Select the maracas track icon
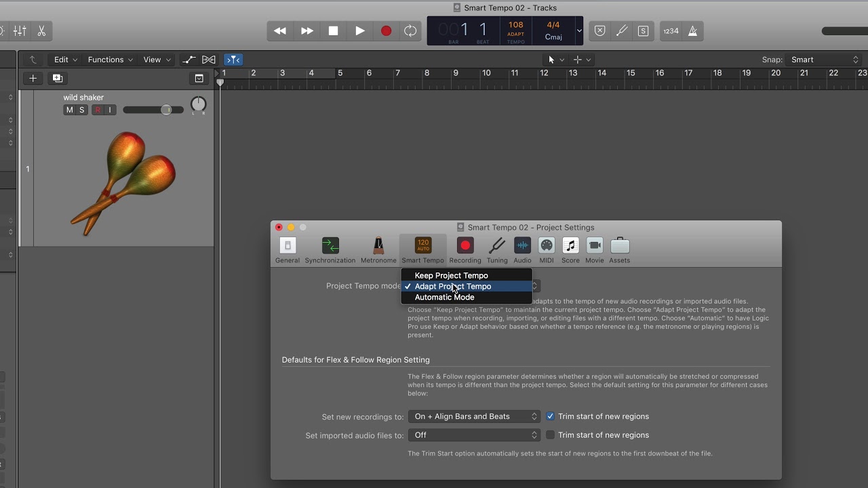The width and height of the screenshot is (868, 488). 123,182
